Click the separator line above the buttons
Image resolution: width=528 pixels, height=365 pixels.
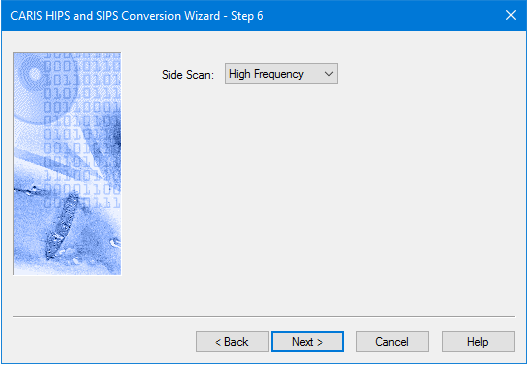pyautogui.click(x=264, y=317)
